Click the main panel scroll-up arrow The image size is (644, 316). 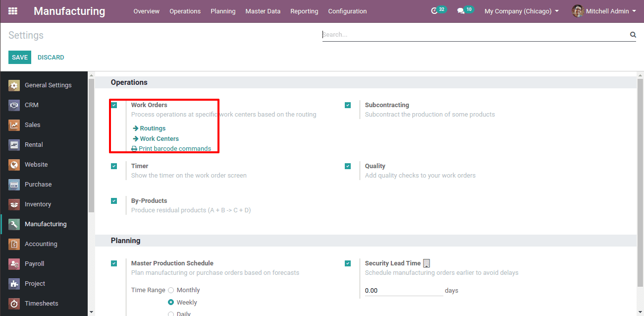(x=640, y=75)
